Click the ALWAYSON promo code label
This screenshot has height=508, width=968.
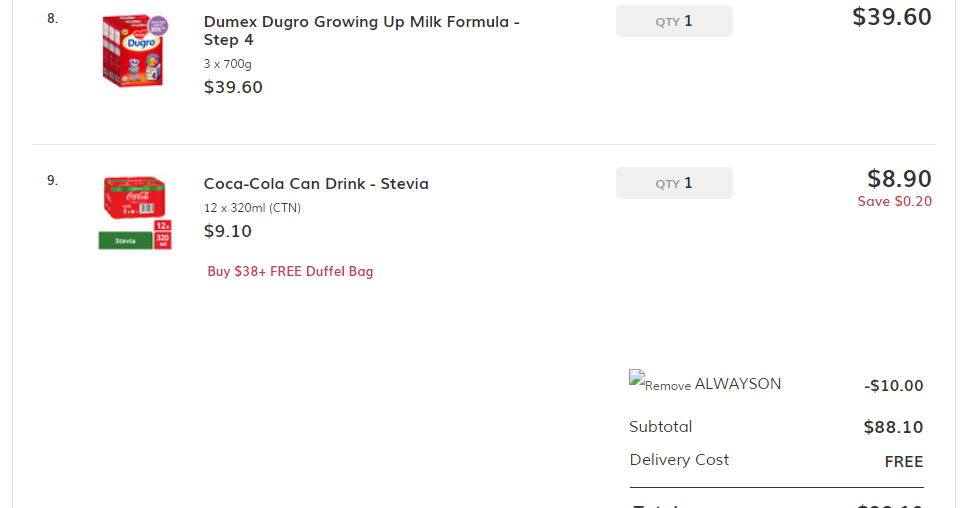click(738, 384)
